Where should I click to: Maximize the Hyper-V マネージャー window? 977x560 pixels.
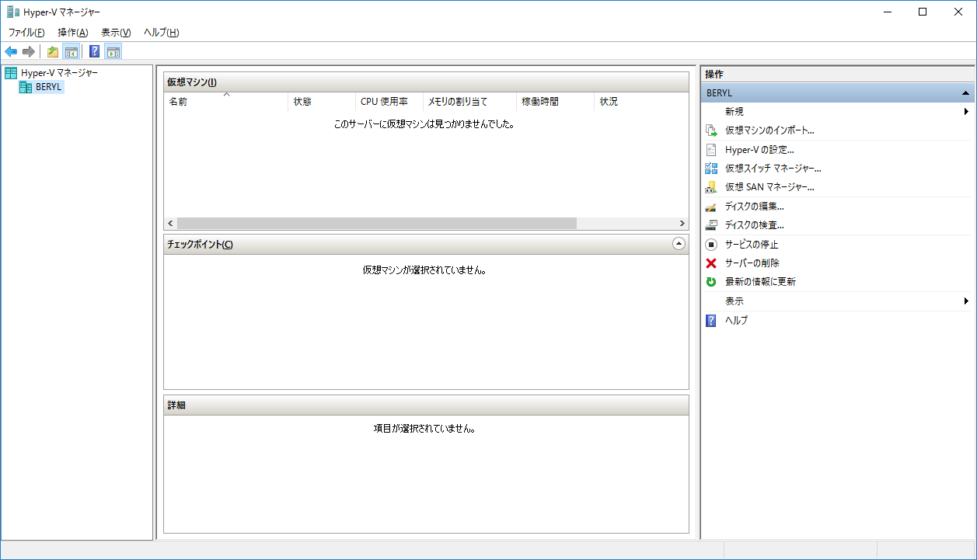click(923, 12)
